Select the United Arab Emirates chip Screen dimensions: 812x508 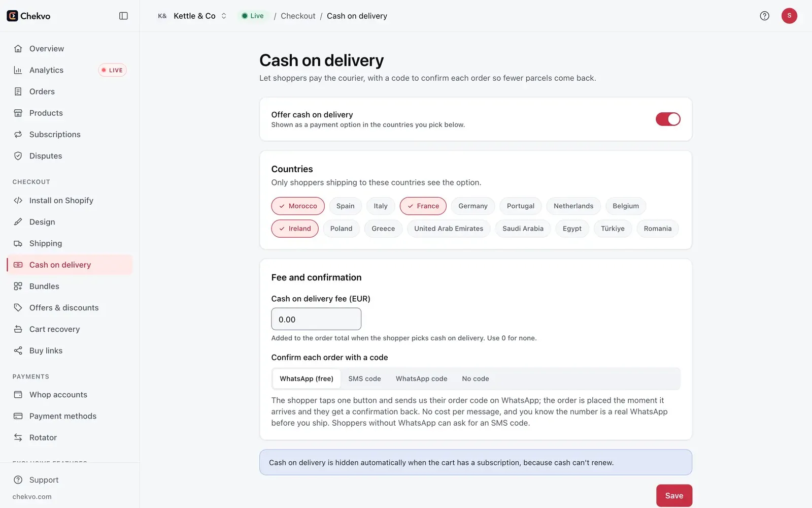pos(449,229)
